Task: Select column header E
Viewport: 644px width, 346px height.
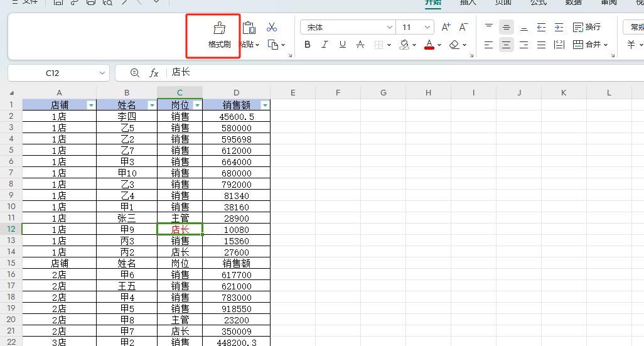Action: pos(293,93)
